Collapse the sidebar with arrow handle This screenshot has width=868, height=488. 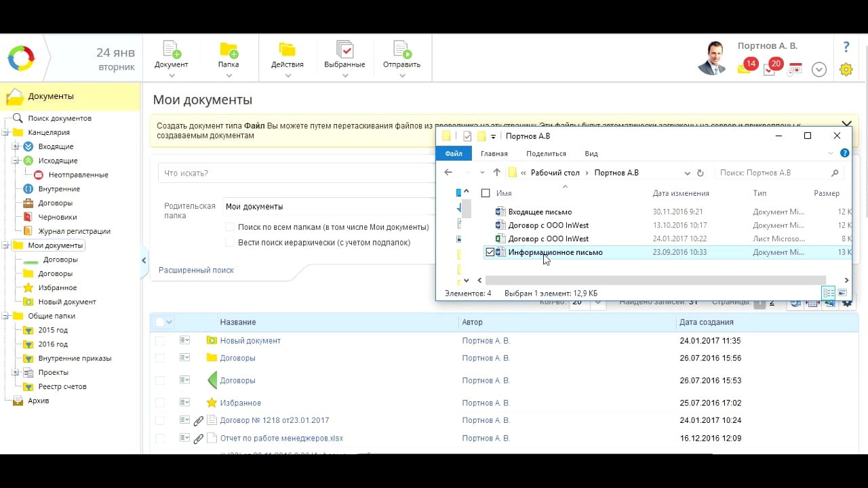pos(144,260)
